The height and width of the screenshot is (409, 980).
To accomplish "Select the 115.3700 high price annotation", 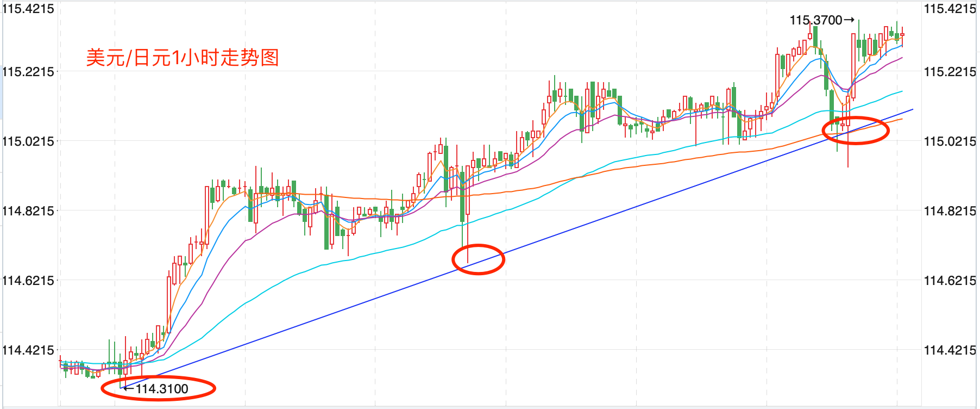I will click(x=815, y=20).
